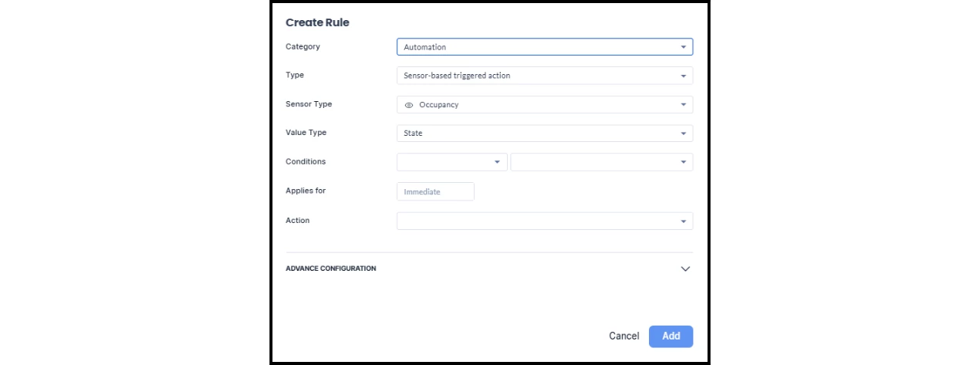Click the Action dropdown arrow

683,221
